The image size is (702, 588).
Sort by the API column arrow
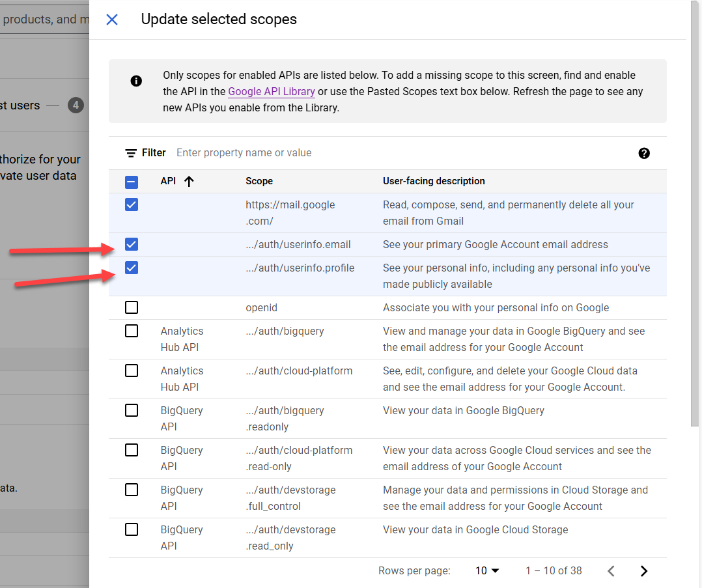189,182
